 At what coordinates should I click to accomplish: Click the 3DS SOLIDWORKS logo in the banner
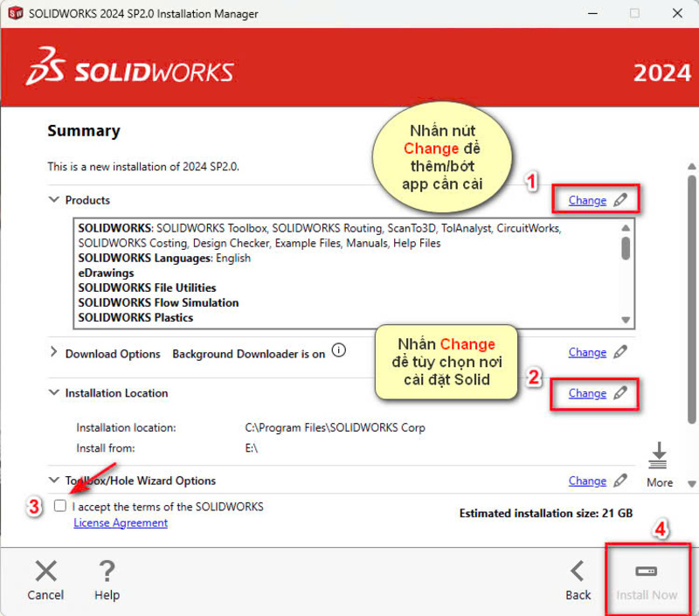(x=130, y=67)
